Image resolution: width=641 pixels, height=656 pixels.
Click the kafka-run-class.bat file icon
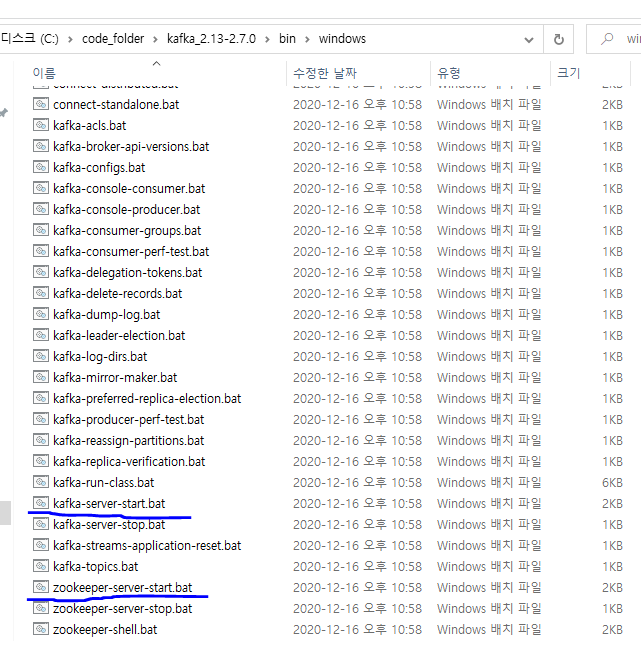[41, 482]
